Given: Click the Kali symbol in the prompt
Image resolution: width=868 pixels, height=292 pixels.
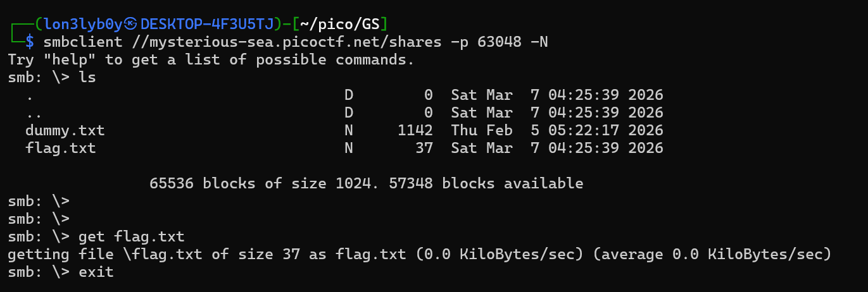Looking at the screenshot, I should click(132, 24).
